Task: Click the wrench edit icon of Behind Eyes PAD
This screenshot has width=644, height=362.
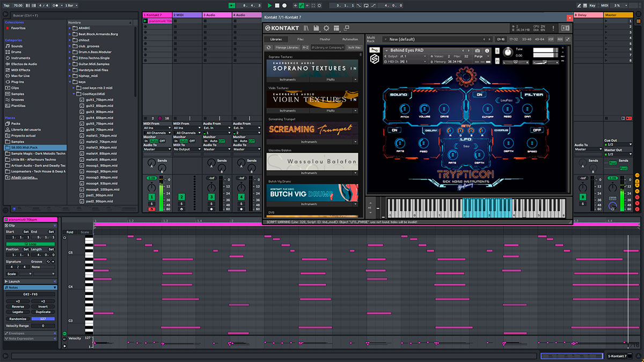Action: point(374,50)
